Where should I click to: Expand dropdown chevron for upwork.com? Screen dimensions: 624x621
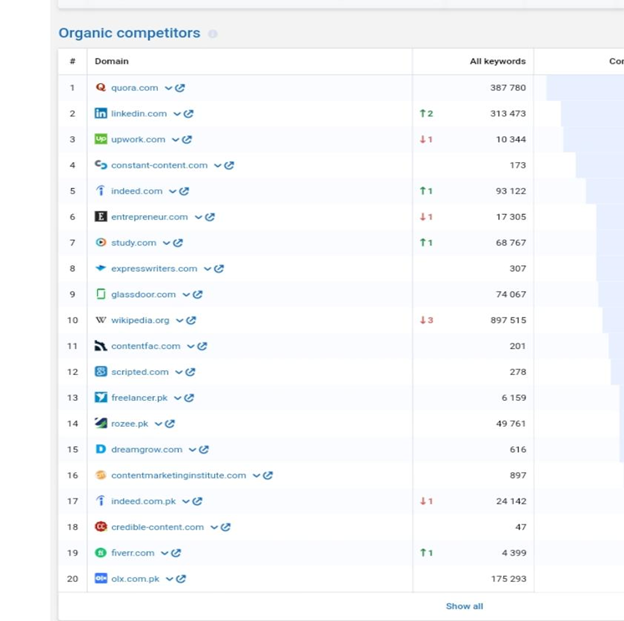[x=176, y=140]
